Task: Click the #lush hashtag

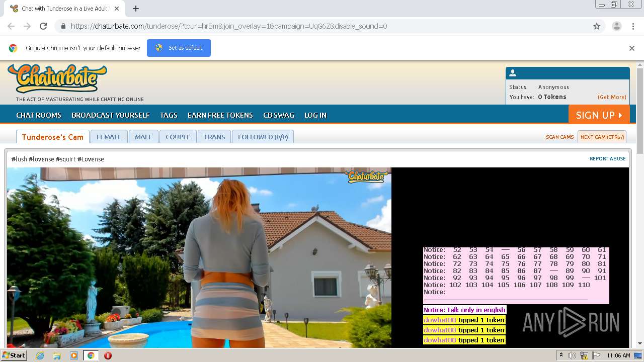Action: pyautogui.click(x=19, y=159)
